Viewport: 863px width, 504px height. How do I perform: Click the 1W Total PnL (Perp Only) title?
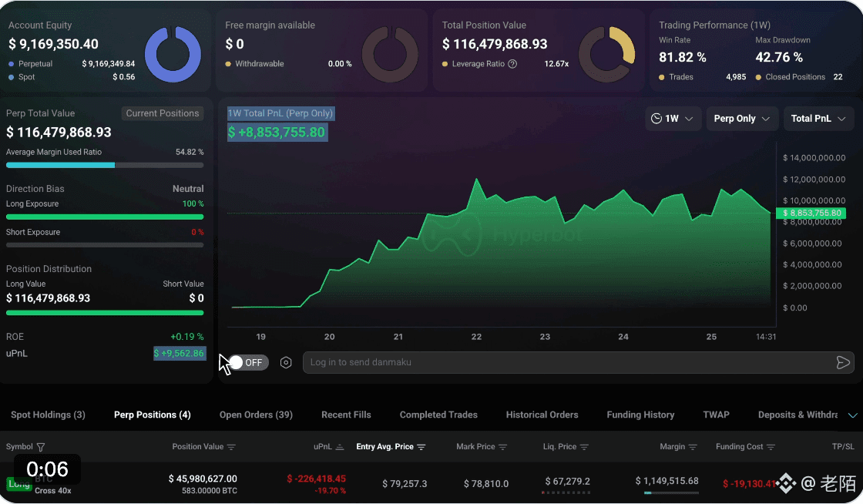[x=280, y=113]
